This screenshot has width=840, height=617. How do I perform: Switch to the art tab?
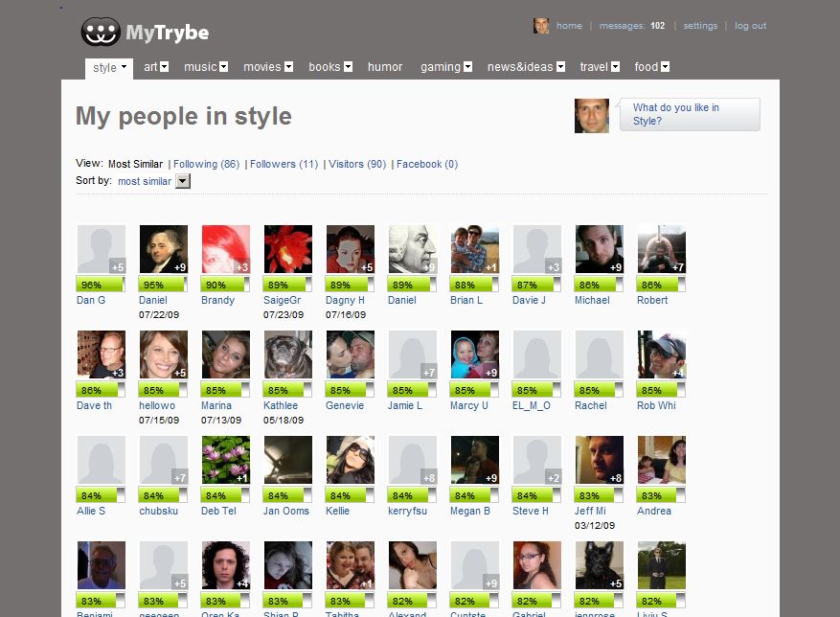click(150, 67)
